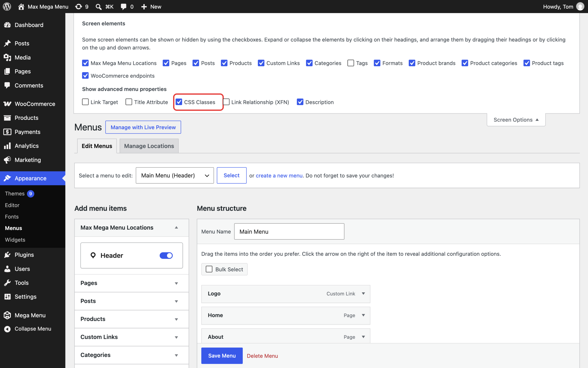This screenshot has height=368, width=588.
Task: Expand the Logo menu item arrow
Action: click(363, 293)
